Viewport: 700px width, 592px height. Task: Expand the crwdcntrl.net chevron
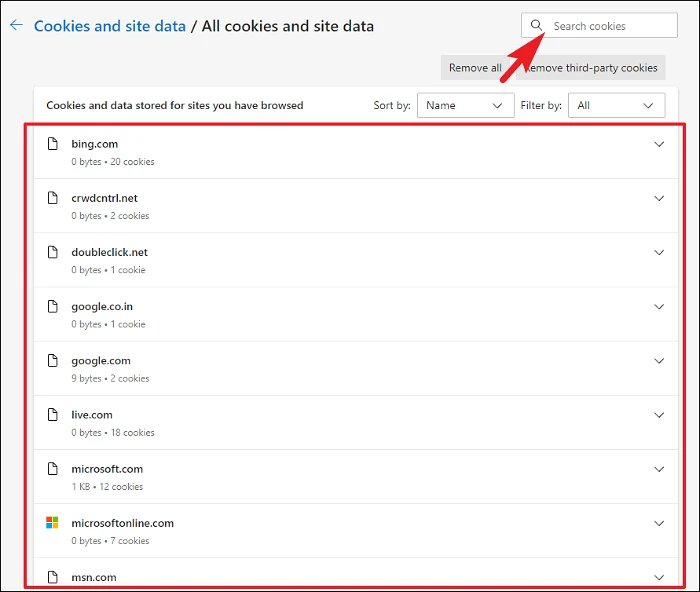659,198
